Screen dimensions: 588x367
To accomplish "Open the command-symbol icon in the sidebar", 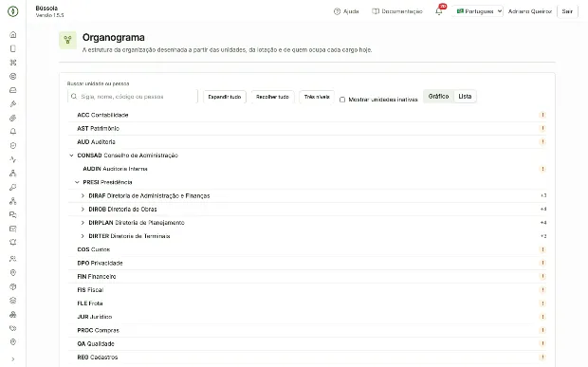I will click(12, 63).
